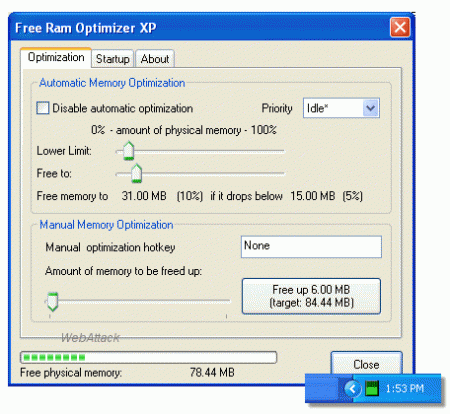The image size is (450, 414).
Task: Click the green RAM tray icon
Action: click(x=372, y=388)
